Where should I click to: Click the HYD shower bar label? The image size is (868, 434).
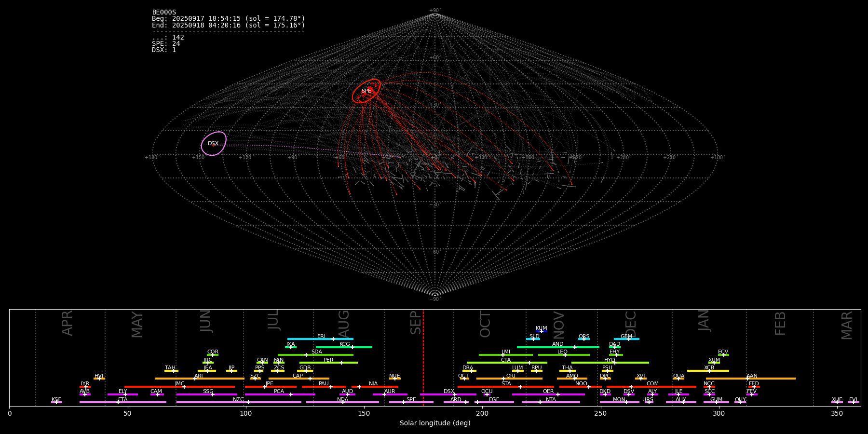coord(610,360)
